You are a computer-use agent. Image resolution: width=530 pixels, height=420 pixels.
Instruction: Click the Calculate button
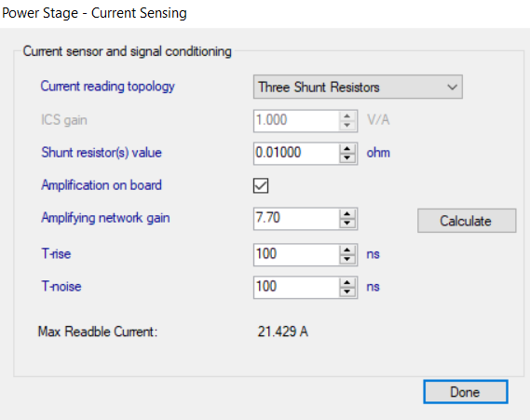(467, 221)
